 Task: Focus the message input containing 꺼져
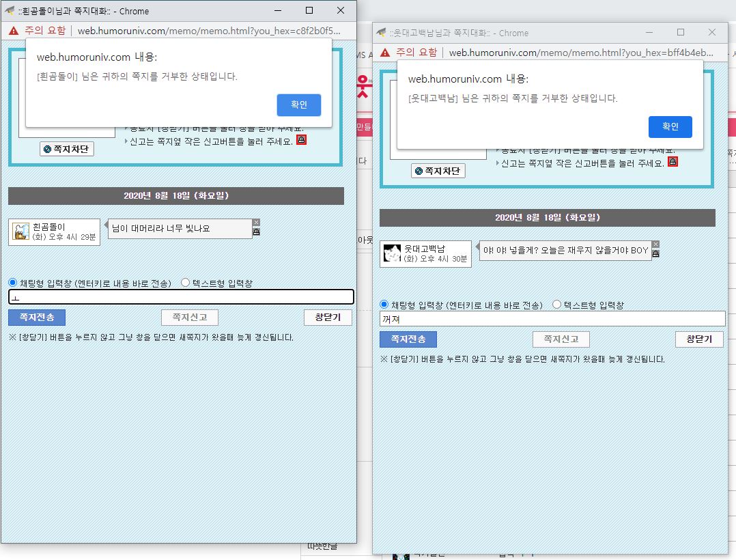[x=552, y=319]
